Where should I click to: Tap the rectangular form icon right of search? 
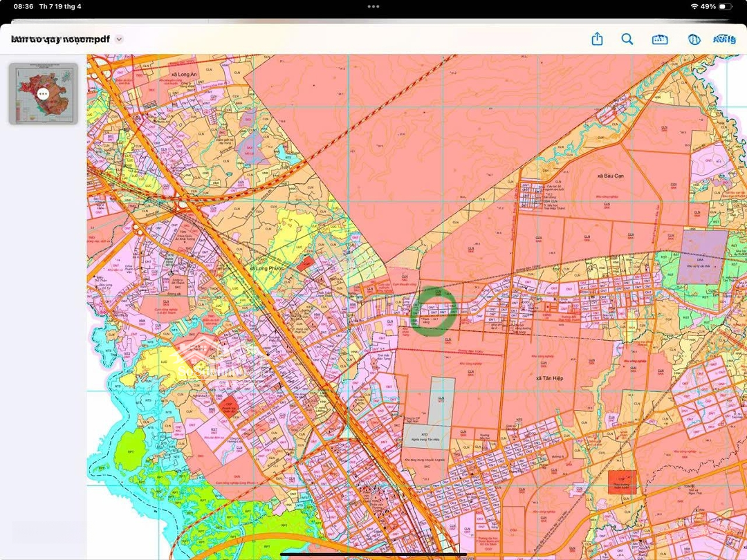coord(659,39)
